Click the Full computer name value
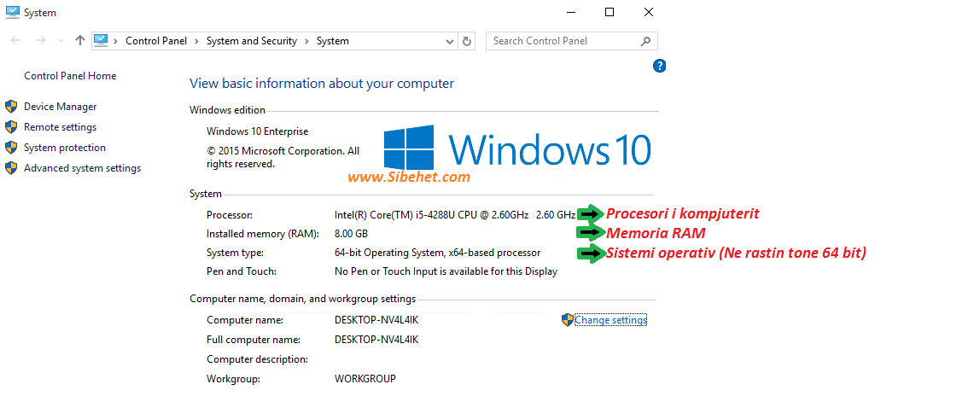Viewport: 980px width, 402px height. (376, 340)
